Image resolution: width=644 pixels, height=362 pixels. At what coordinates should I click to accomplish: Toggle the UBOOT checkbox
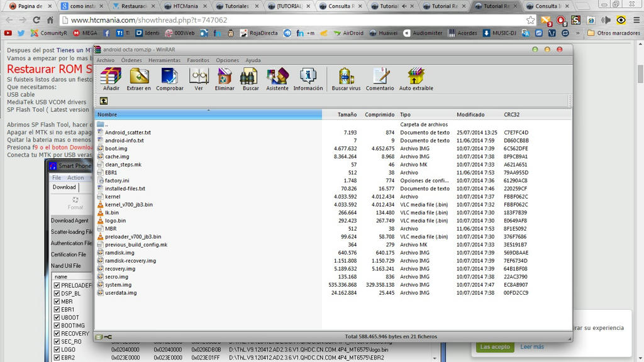(57, 318)
